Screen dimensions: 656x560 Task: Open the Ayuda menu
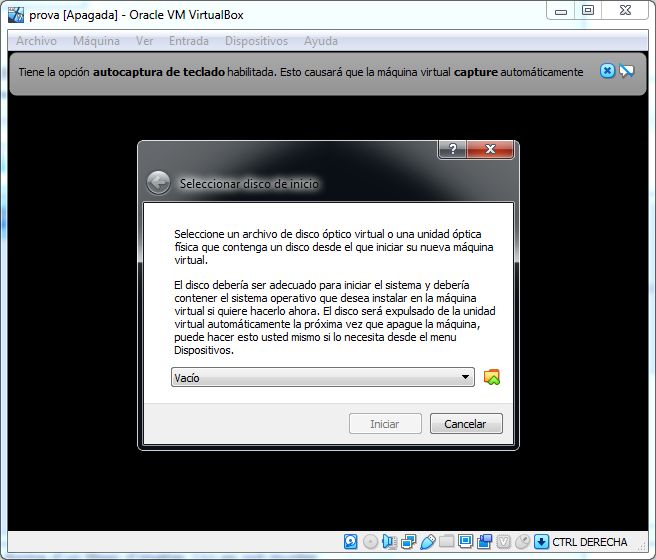click(x=321, y=41)
